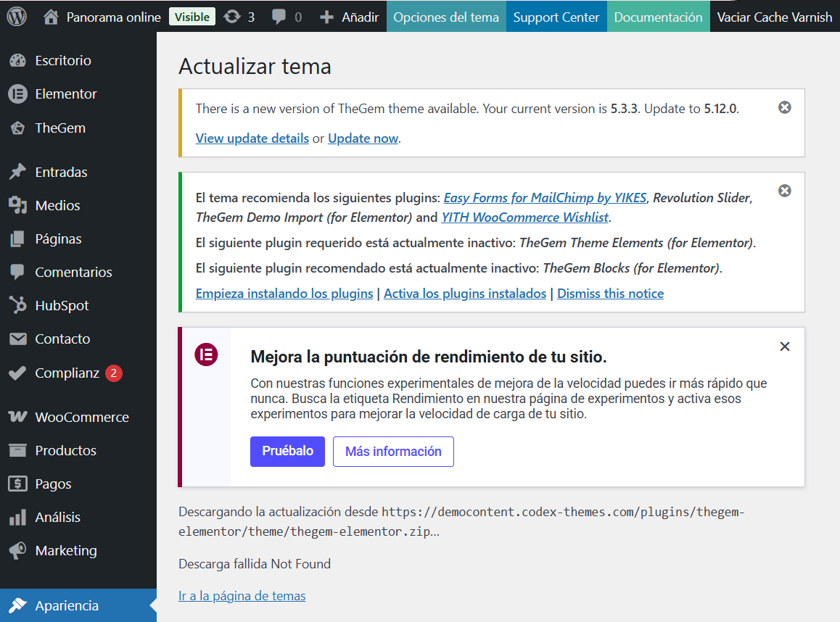Click the Pruébalo button
Image resolution: width=840 pixels, height=622 pixels.
[287, 451]
